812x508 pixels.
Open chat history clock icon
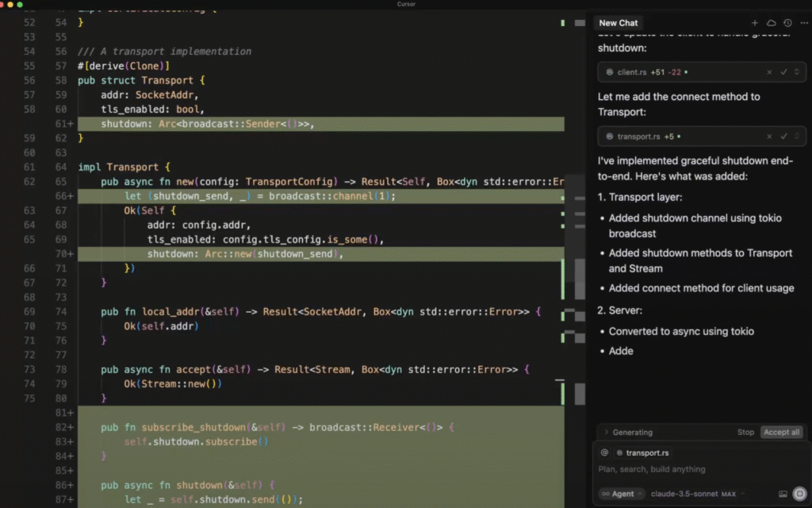787,23
